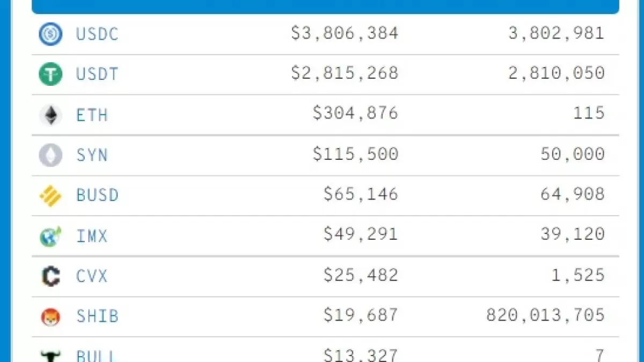Open the SYN token link
Viewport: 644px width, 362px height.
coord(92,156)
